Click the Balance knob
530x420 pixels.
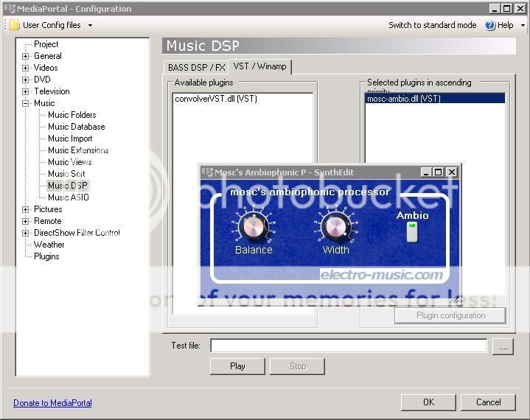point(253,226)
